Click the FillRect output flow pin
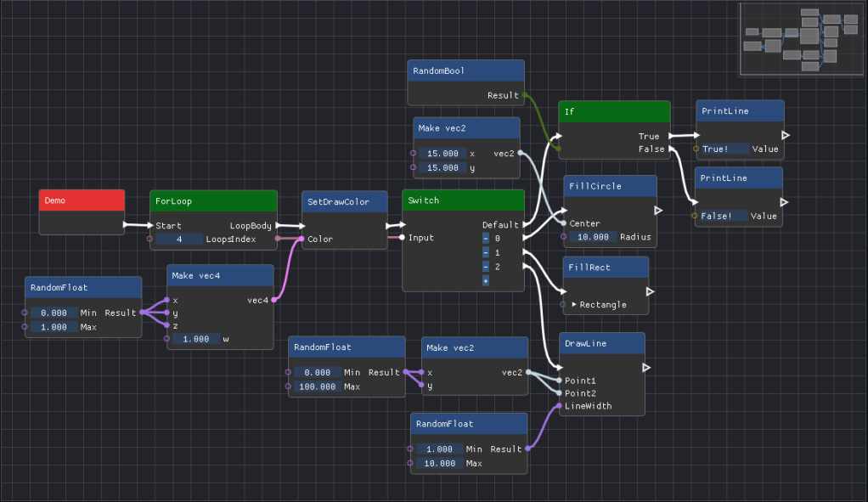The width and height of the screenshot is (868, 502). point(650,291)
